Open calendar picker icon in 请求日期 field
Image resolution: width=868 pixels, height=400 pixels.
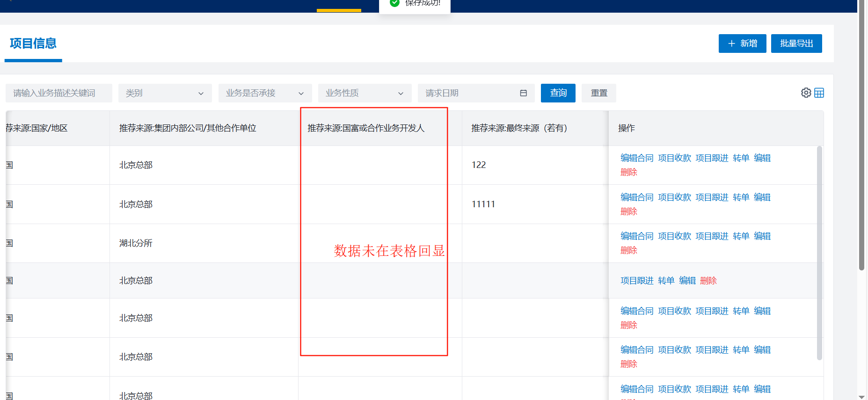(x=523, y=93)
